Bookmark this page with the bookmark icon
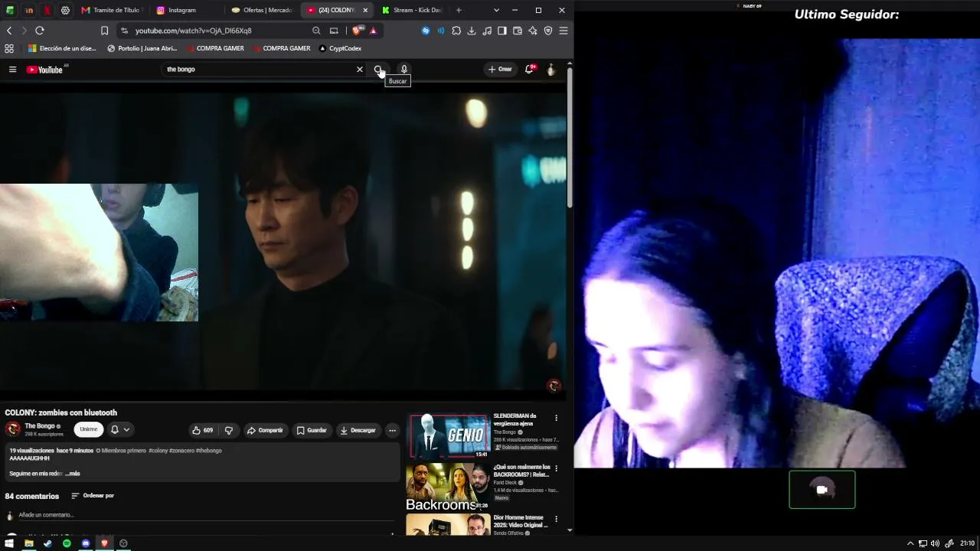 [105, 31]
